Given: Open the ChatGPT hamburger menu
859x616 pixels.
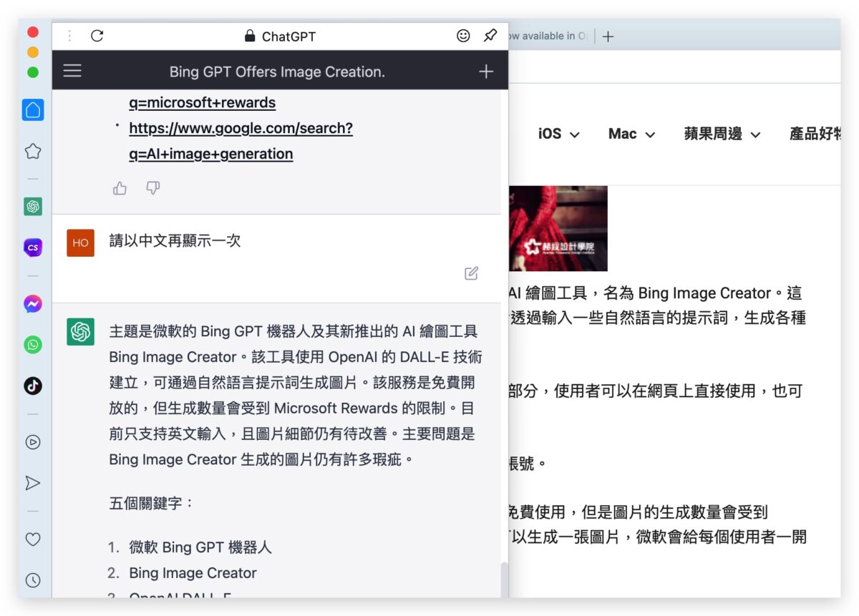Looking at the screenshot, I should [x=72, y=71].
